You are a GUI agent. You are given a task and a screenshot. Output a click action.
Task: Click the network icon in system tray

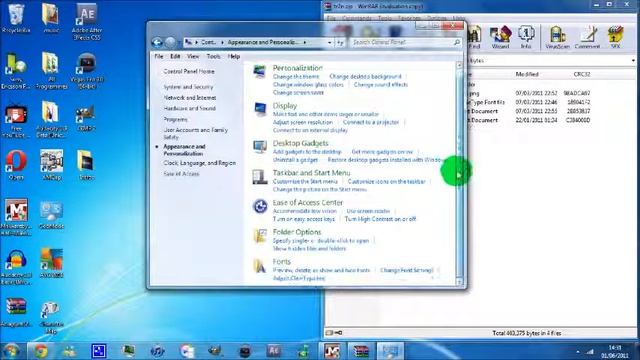[590, 351]
